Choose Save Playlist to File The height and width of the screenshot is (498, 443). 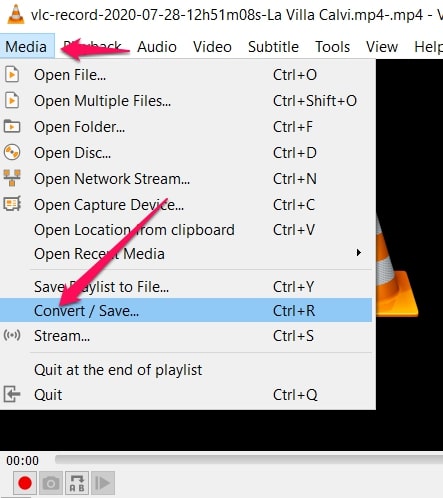pyautogui.click(x=186, y=287)
